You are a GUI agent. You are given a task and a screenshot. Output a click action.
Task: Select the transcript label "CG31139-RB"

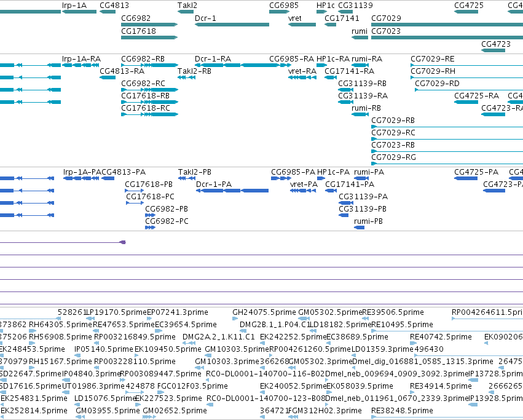pyautogui.click(x=362, y=84)
